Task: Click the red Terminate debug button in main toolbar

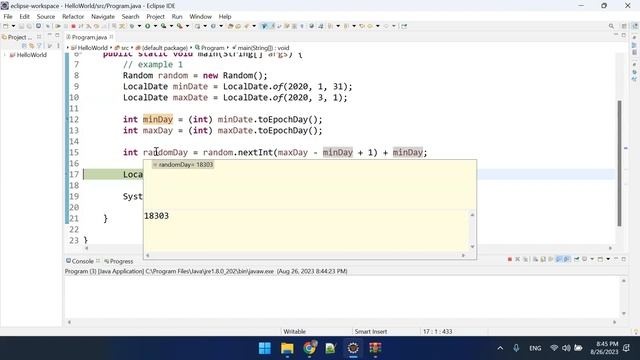Action: tap(73, 26)
